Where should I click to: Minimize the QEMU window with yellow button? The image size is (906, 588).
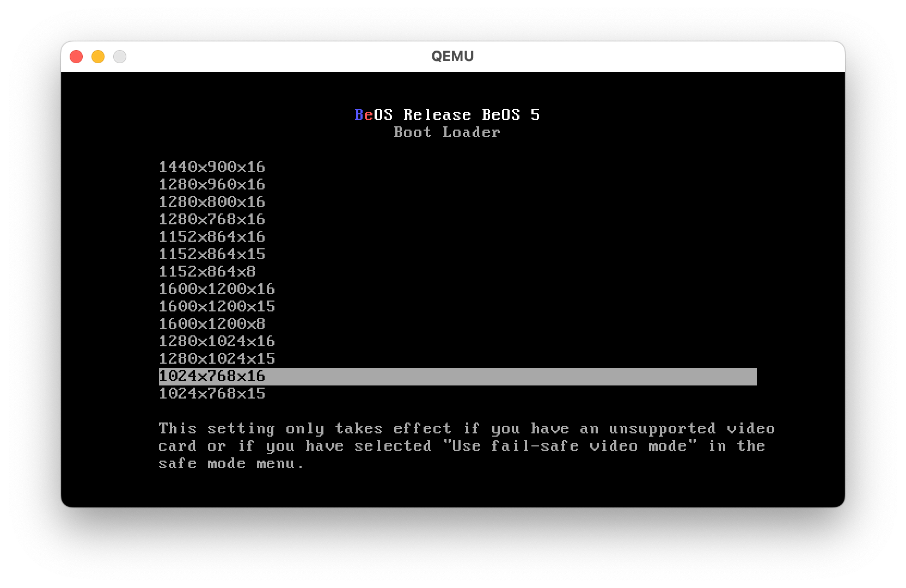pyautogui.click(x=98, y=57)
